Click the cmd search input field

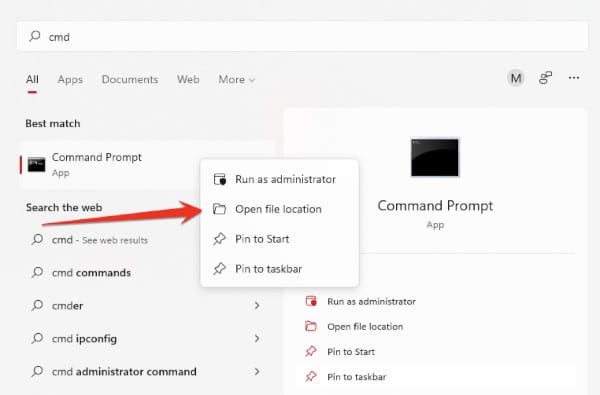point(302,36)
